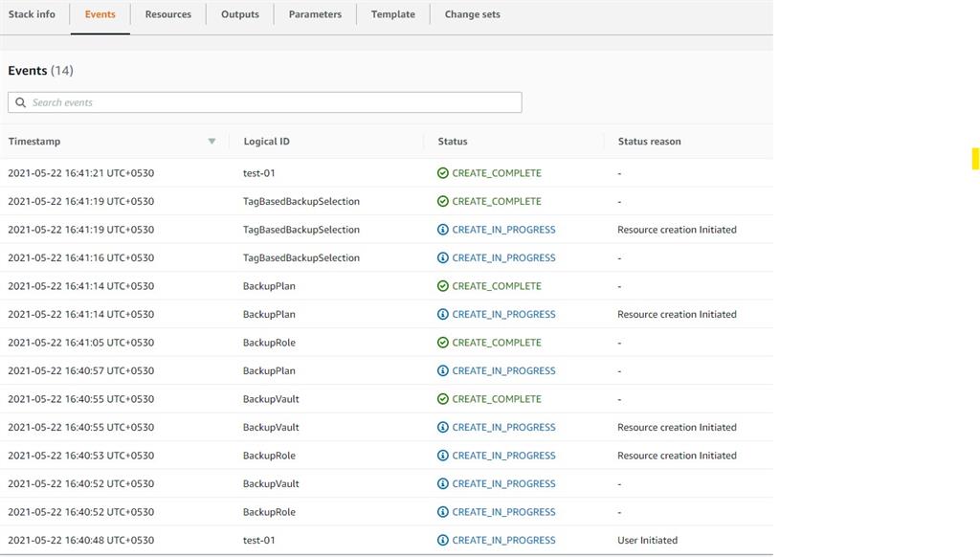
Task: Click the info icon on the User Initiated row
Action: coord(442,540)
